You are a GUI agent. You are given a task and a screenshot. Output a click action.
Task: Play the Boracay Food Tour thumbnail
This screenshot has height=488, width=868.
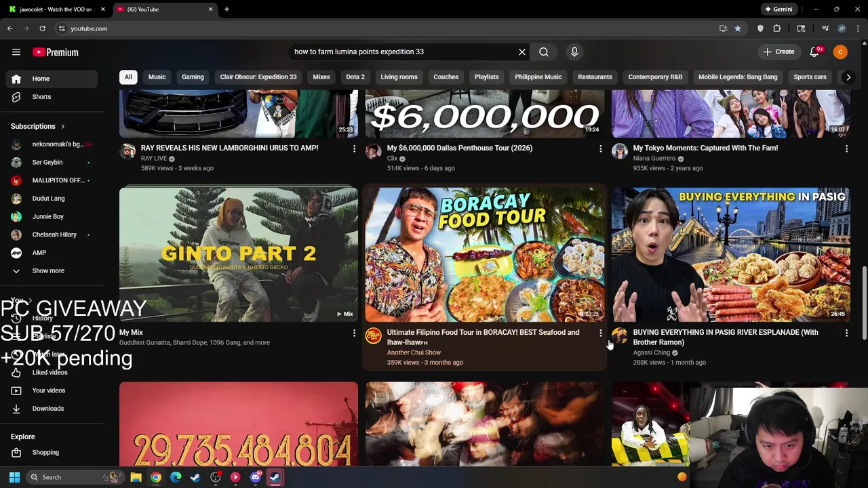[x=485, y=254]
